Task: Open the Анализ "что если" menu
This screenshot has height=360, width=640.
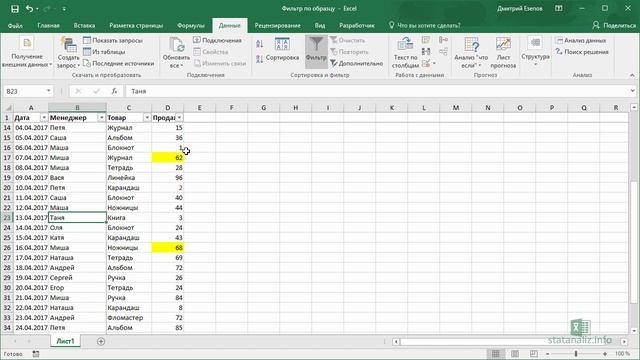Action: click(471, 53)
